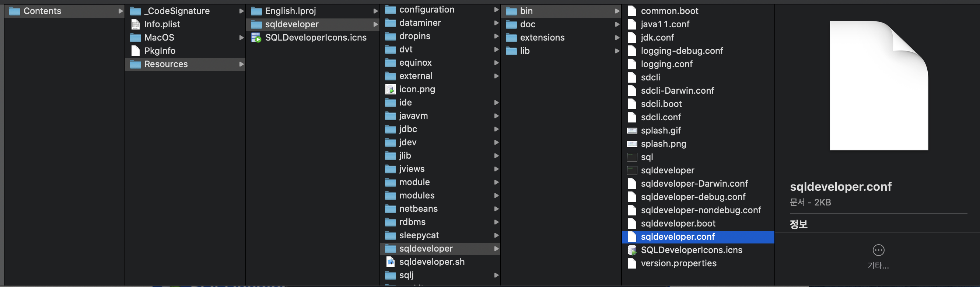Expand the equinox folder arrow

point(496,62)
